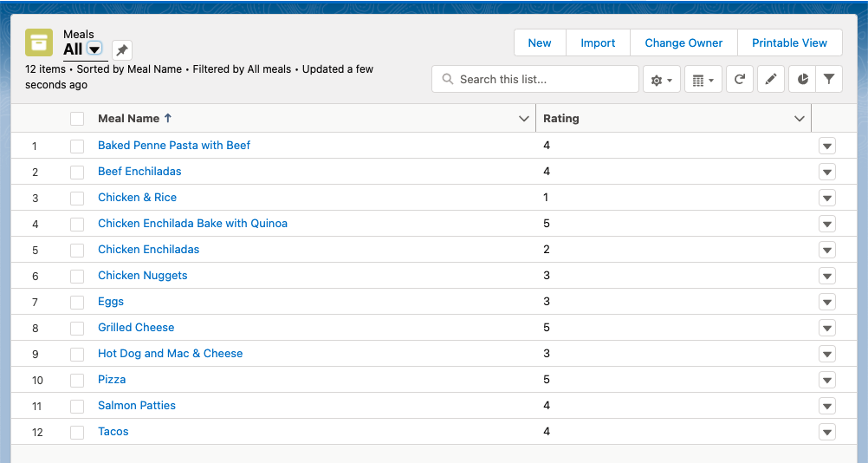
Task: Open the filters funnel icon
Action: click(829, 80)
